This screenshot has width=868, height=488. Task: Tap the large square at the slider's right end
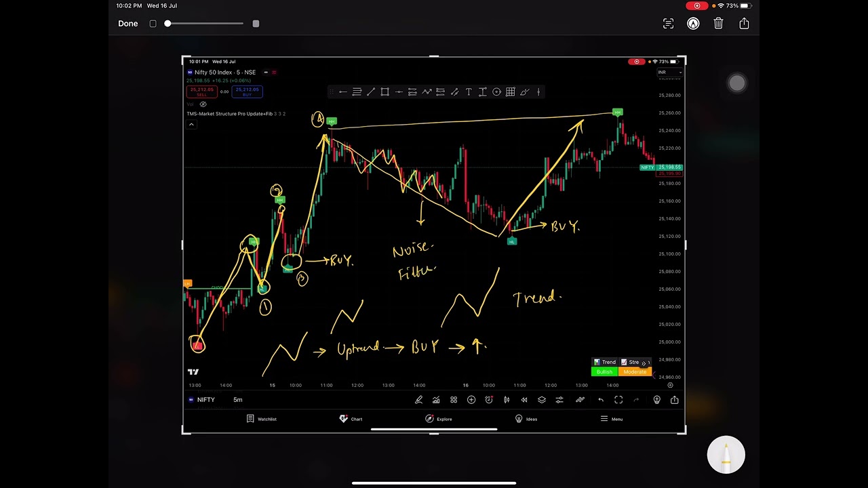pos(256,24)
